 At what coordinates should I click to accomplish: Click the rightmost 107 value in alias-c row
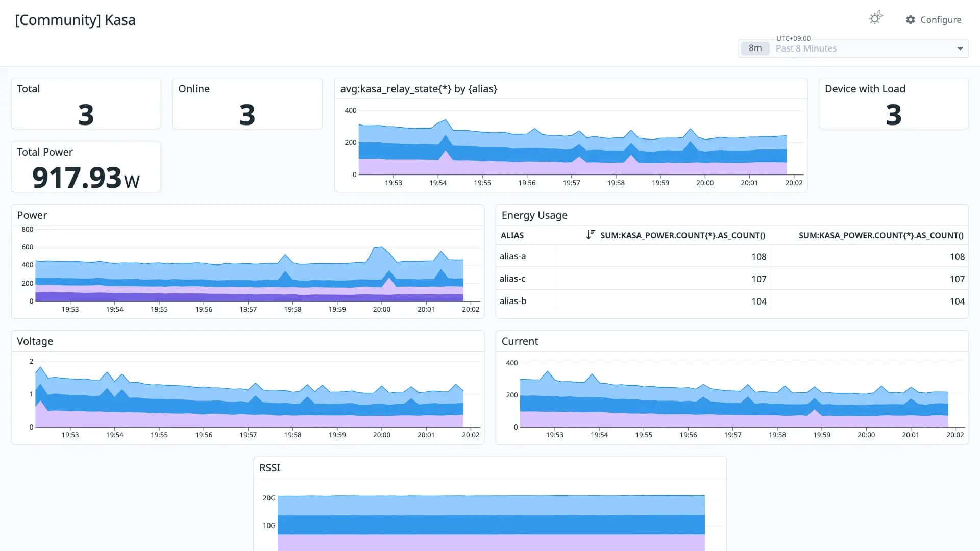[x=957, y=279]
